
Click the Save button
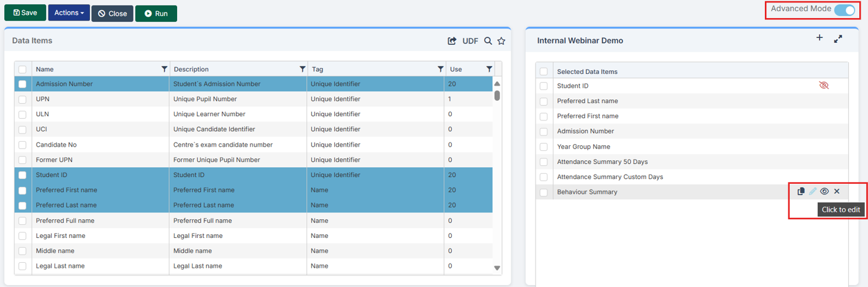(x=25, y=13)
